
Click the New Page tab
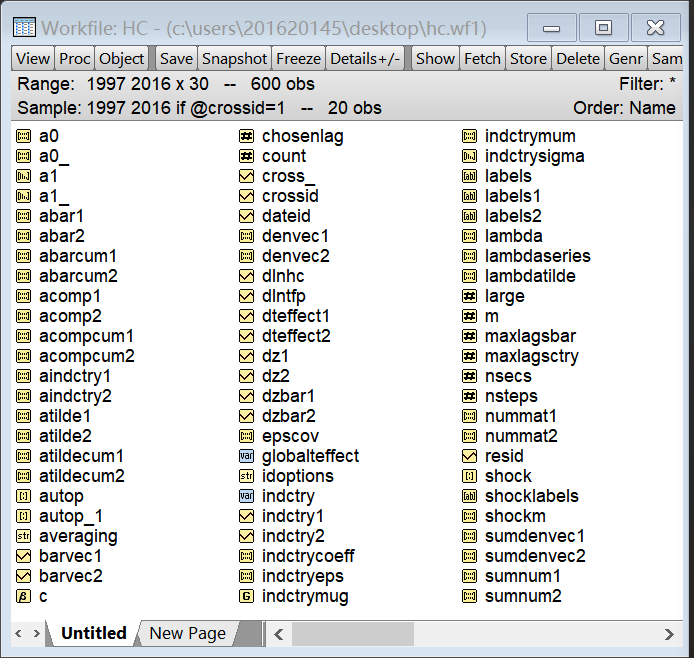(187, 633)
